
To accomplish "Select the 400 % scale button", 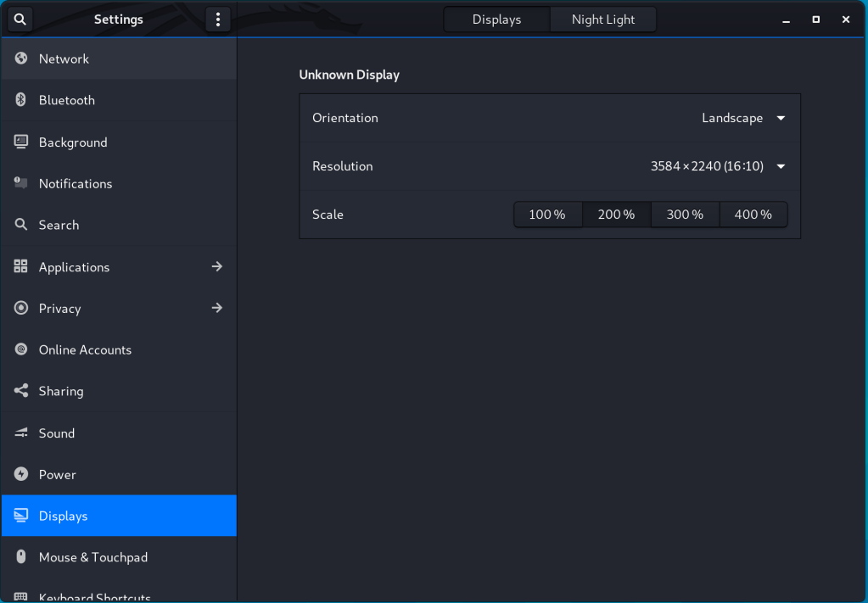I will click(753, 215).
